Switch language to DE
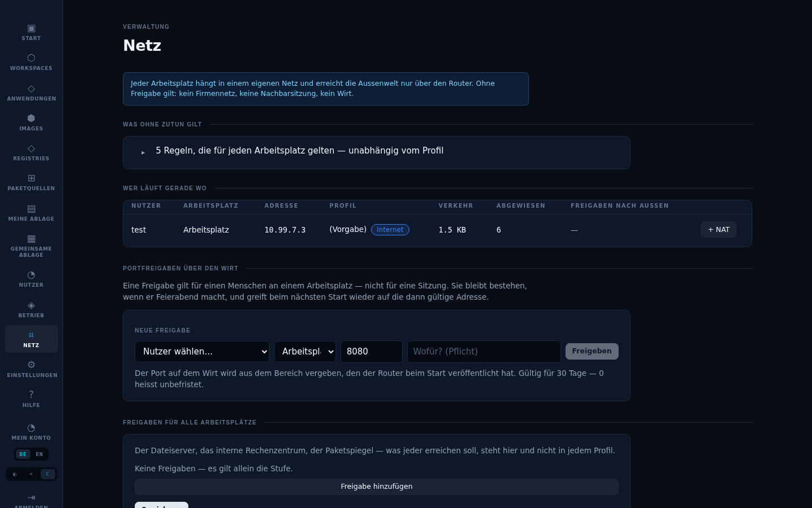Image resolution: width=812 pixels, height=508 pixels. pyautogui.click(x=23, y=454)
